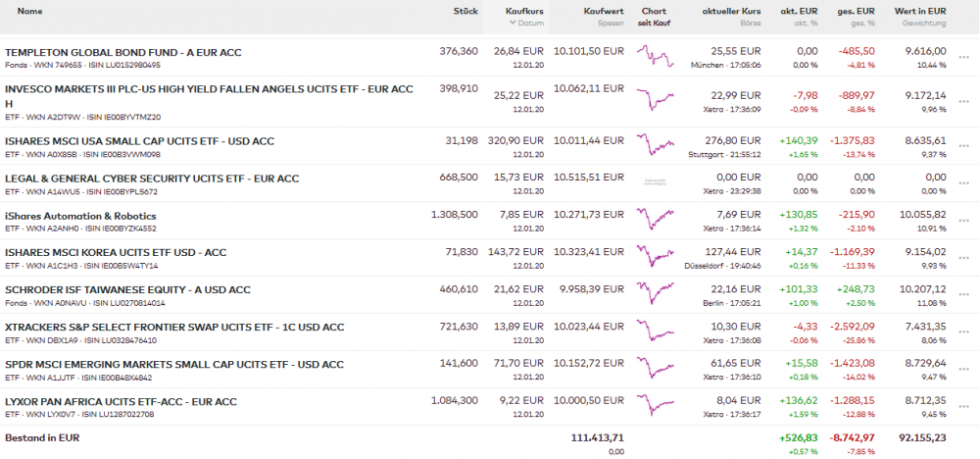Switch chart period via 'seit Kauf' selector
Viewport: 980px width, 459px height.
point(654,23)
